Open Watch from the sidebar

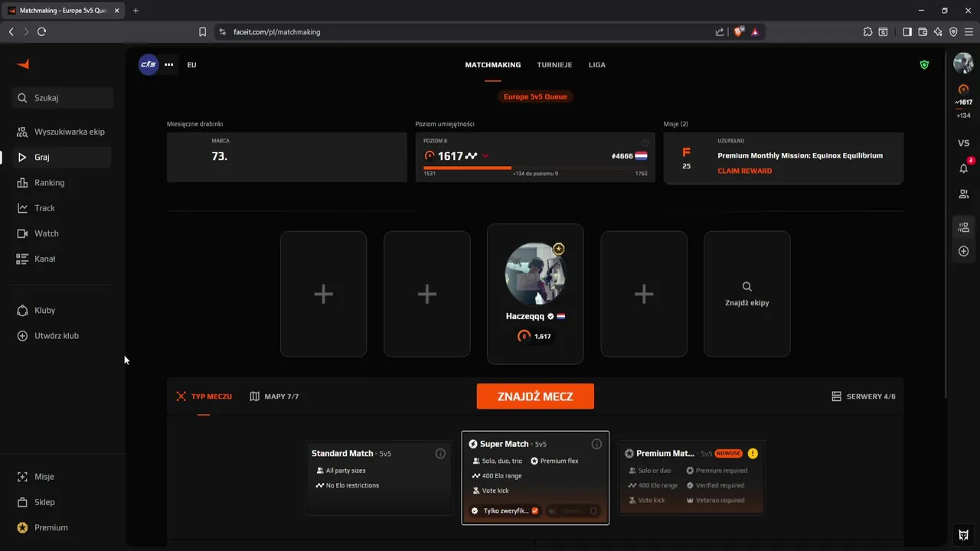(61, 233)
